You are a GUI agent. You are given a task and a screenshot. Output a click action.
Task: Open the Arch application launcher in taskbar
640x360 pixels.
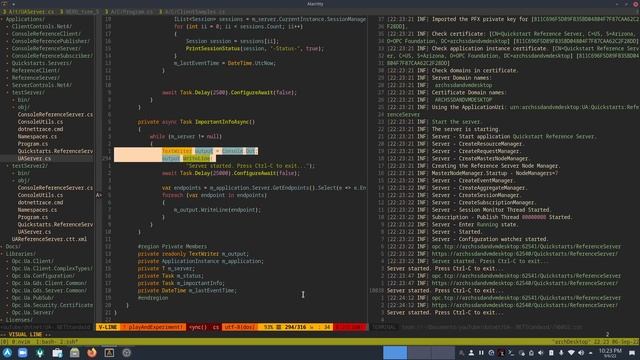7,353
